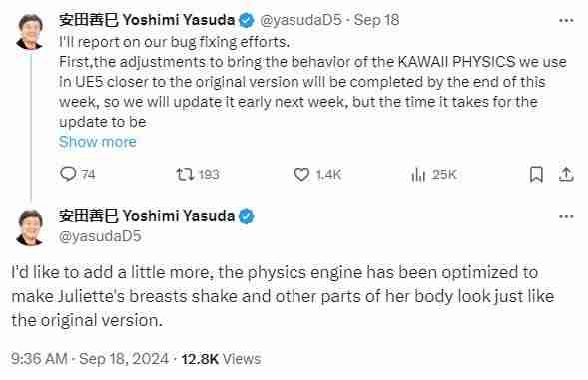Viewport: 588px width, 380px height.
Task: Click verified badge on first tweet
Action: click(x=247, y=20)
